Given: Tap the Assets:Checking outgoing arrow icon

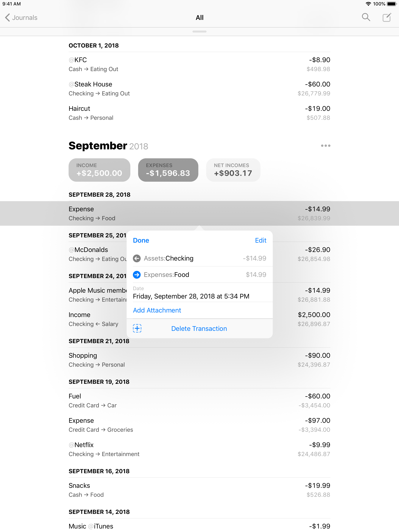Looking at the screenshot, I should point(137,258).
